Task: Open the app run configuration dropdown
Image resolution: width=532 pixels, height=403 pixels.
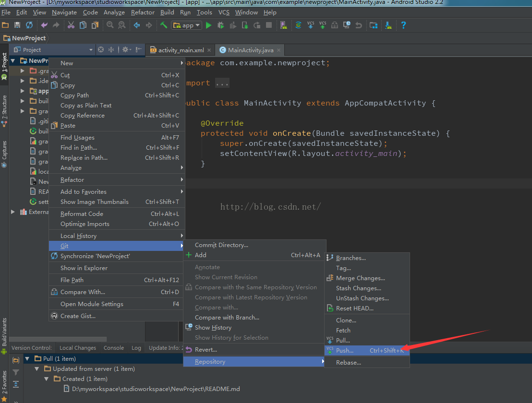Action: pyautogui.click(x=187, y=25)
